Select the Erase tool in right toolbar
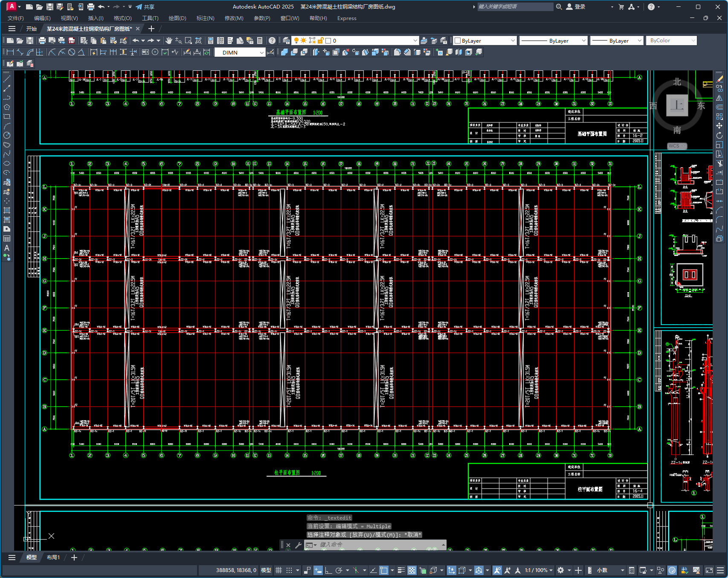728x578 pixels. click(719, 79)
